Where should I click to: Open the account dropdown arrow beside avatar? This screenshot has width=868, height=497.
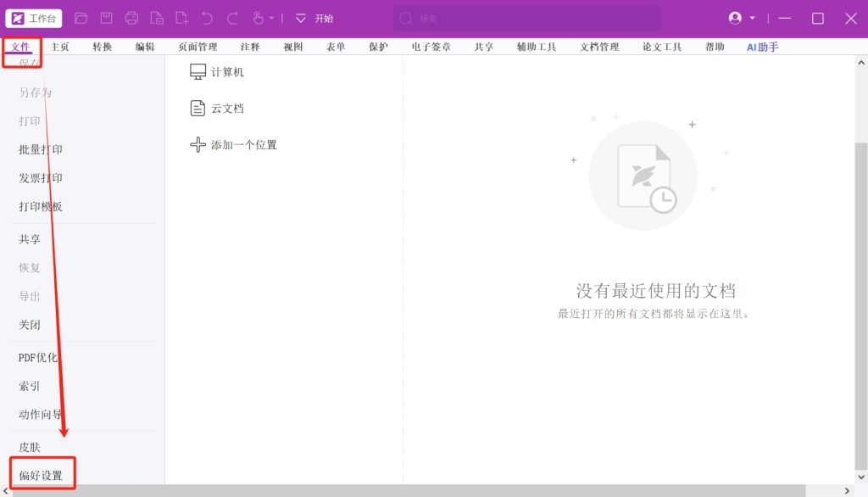click(x=752, y=18)
